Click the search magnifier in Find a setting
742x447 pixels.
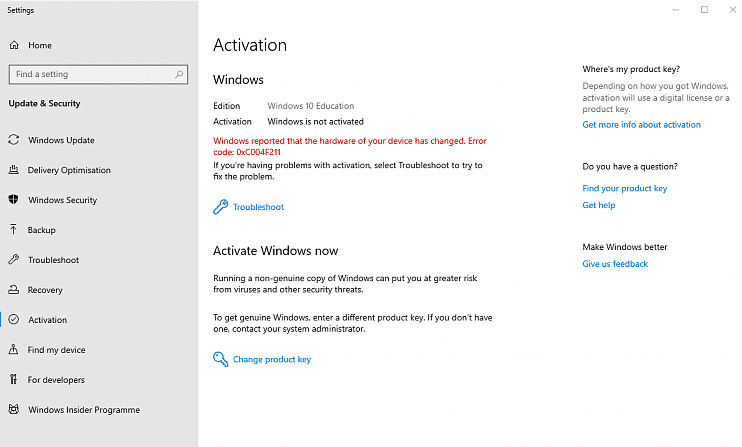[179, 74]
